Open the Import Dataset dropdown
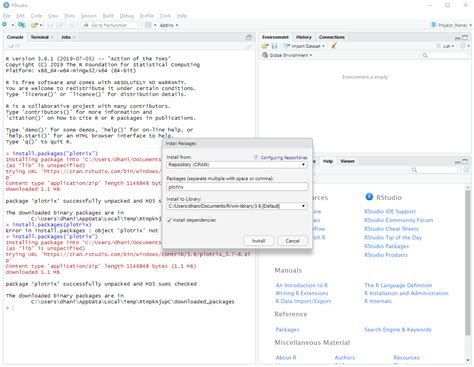This screenshot has height=367, width=474. pyautogui.click(x=304, y=46)
